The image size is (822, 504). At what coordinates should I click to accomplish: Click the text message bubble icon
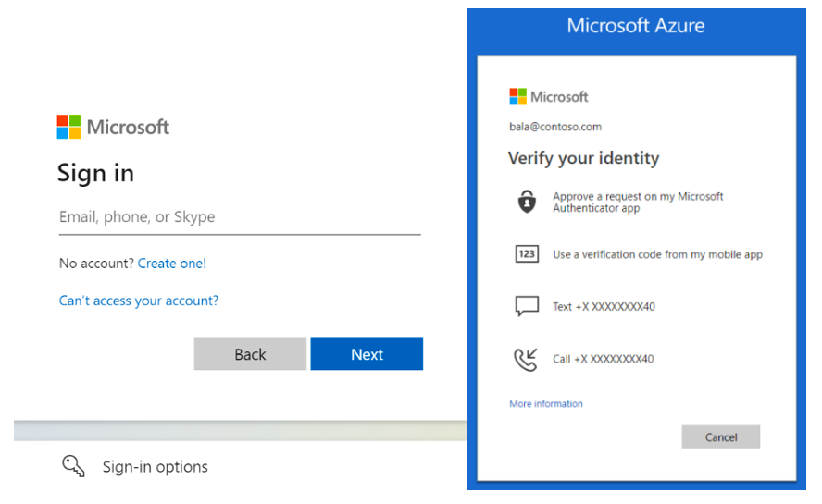527,306
